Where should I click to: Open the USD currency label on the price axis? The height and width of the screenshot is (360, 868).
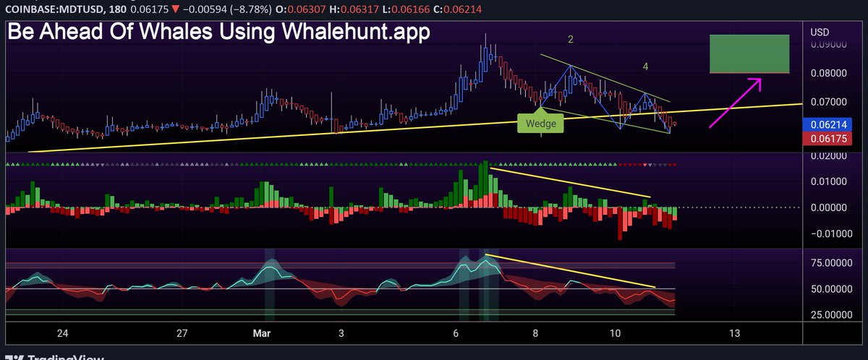pos(820,32)
